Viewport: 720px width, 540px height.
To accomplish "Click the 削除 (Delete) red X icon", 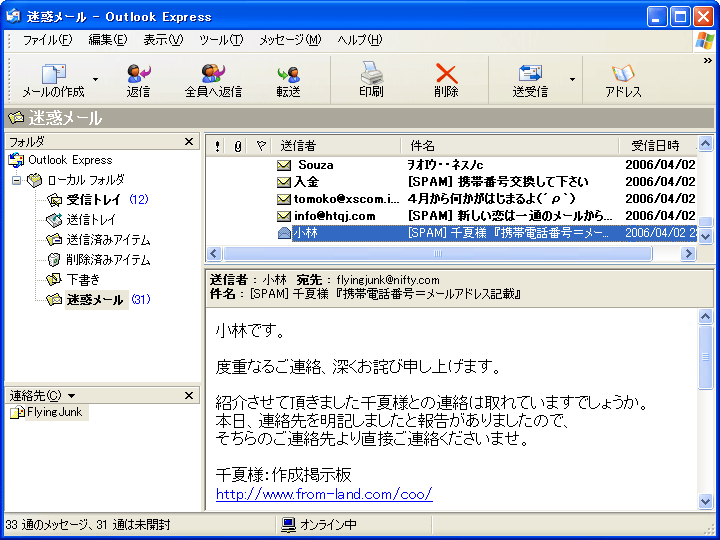I will tap(446, 73).
